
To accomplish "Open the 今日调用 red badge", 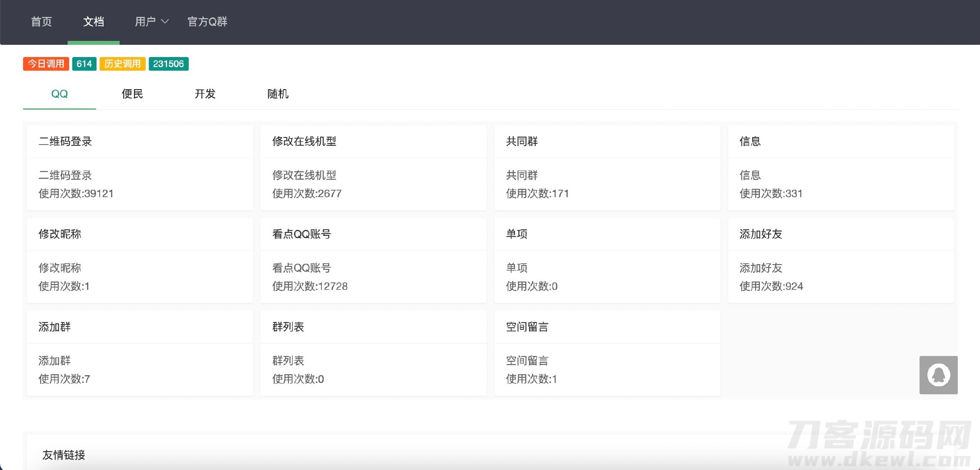I will (45, 64).
